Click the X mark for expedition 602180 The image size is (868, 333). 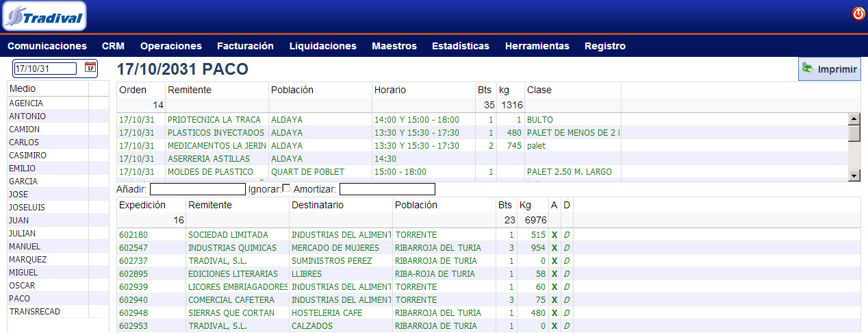tap(554, 235)
